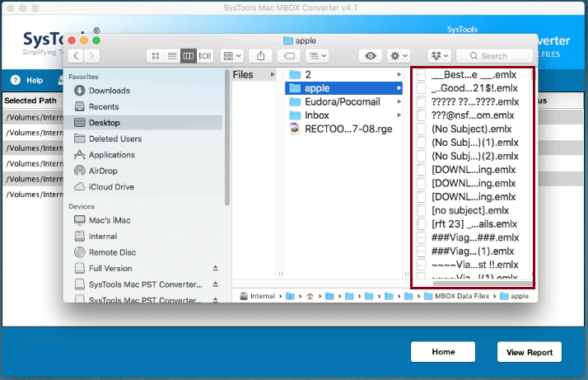The height and width of the screenshot is (380, 588).
Task: Select [no subject].emlx file
Action: pos(463,211)
